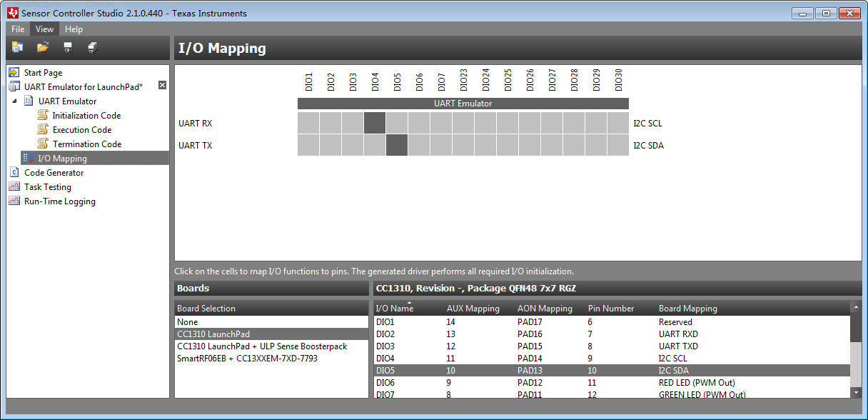Select SmartRF06EB + CC13XXEM-7XD-7793 board

pos(272,359)
